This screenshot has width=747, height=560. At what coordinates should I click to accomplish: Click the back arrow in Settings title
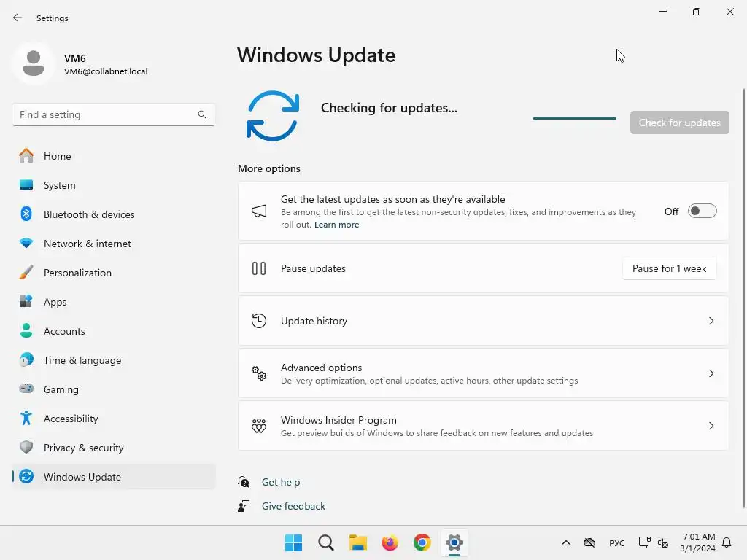tap(18, 17)
